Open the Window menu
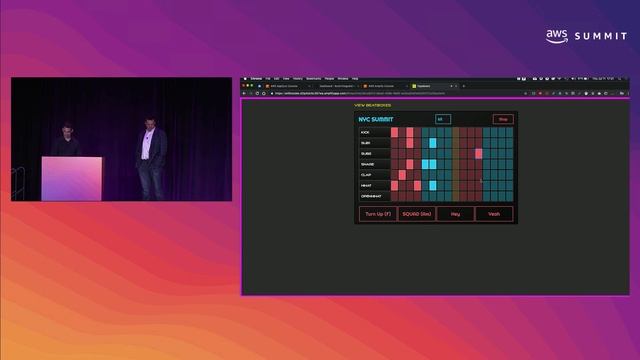The image size is (640, 360). 343,79
